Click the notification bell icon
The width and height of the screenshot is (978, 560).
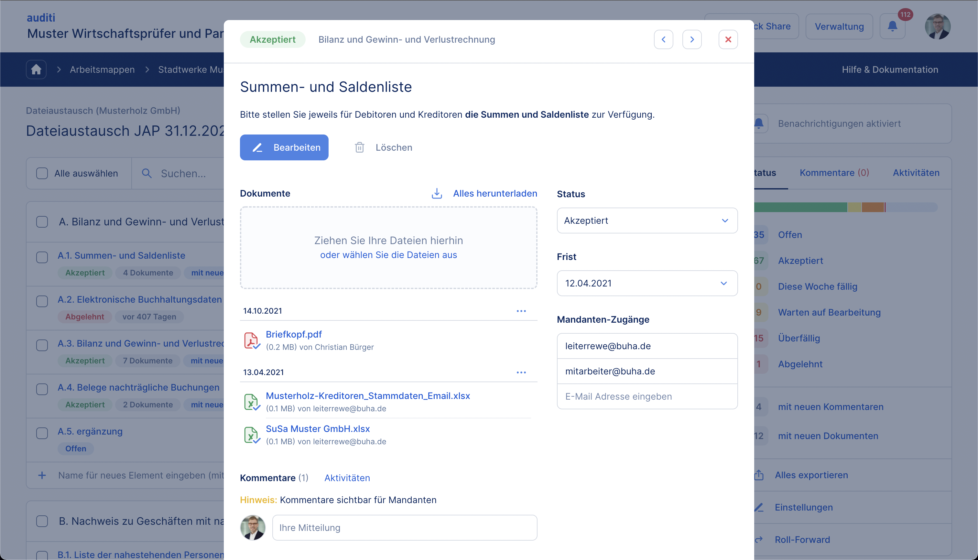pos(892,27)
